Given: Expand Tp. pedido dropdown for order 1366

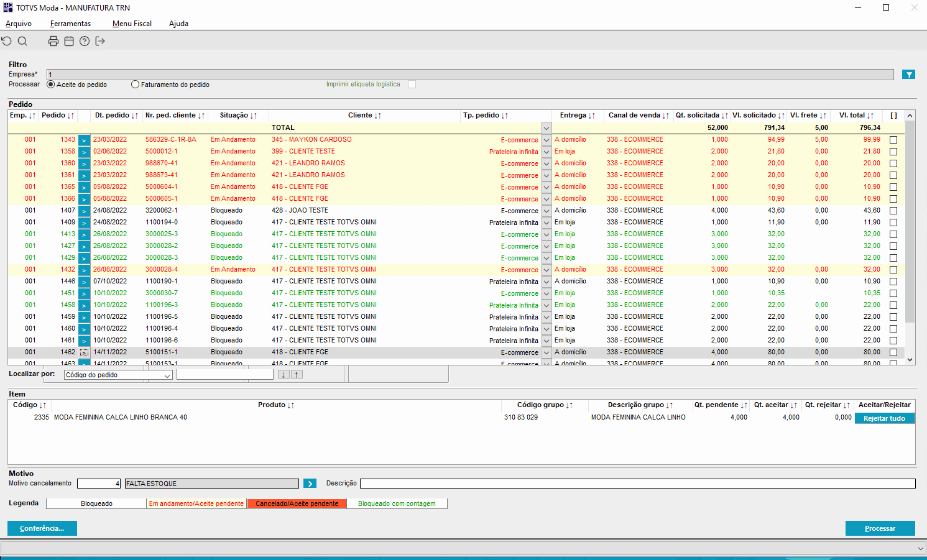Looking at the screenshot, I should coord(547,199).
